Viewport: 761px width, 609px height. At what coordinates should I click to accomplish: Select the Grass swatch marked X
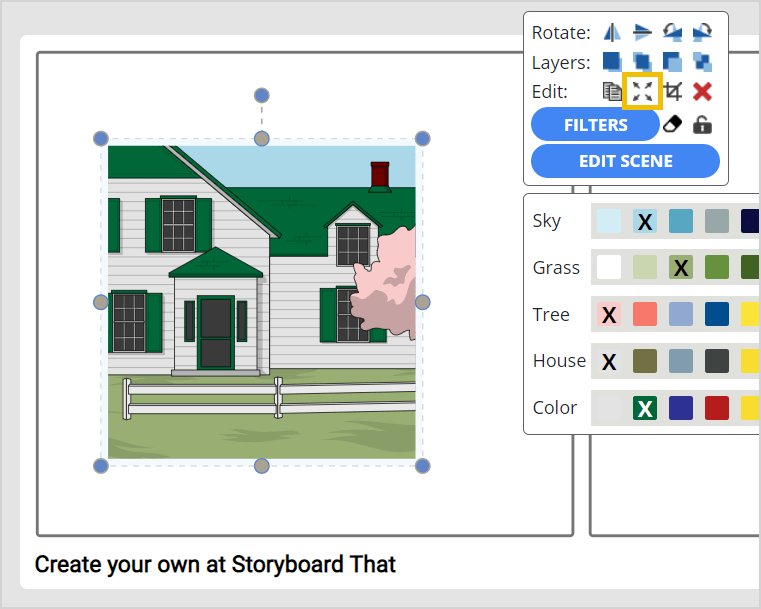pyautogui.click(x=681, y=267)
